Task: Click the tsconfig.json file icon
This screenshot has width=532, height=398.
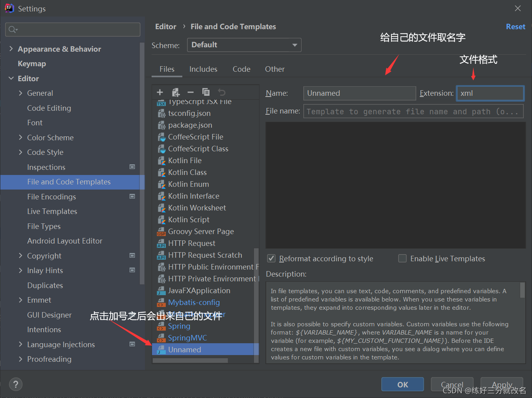Action: click(161, 113)
